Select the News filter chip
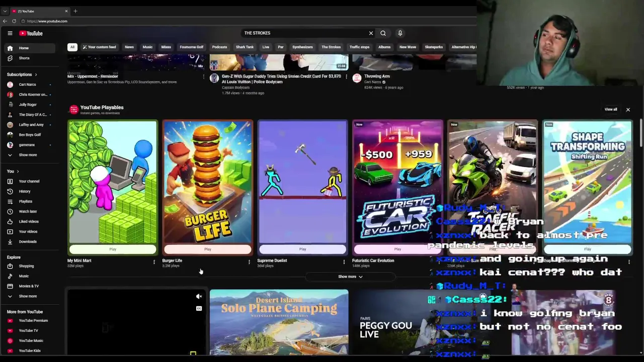This screenshot has width=644, height=362. pos(129,47)
